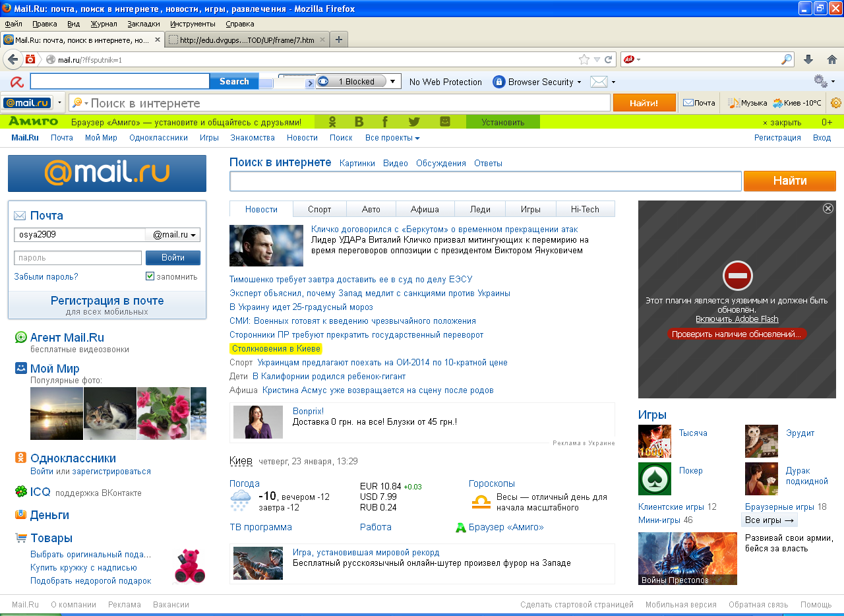Click the Twitter bird icon in the Amigo banner

(414, 122)
